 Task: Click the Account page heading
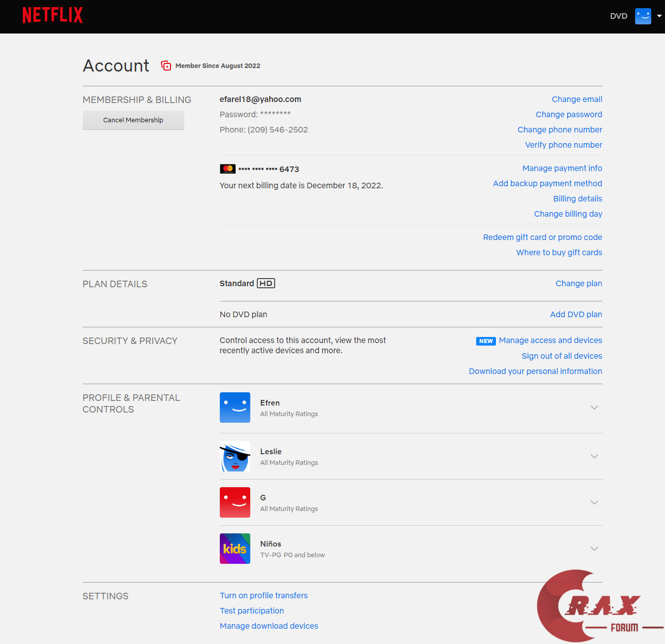click(x=116, y=66)
